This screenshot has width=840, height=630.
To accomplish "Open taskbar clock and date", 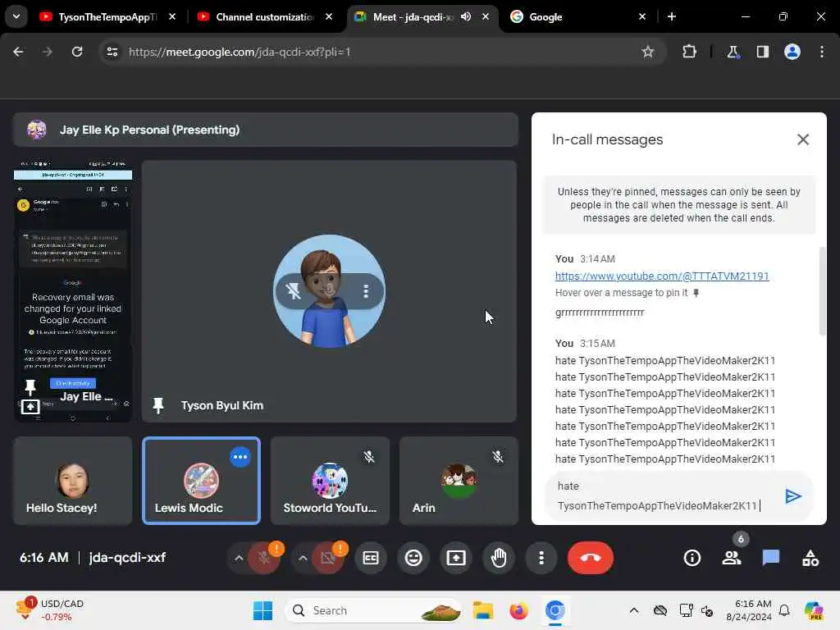I will [749, 610].
